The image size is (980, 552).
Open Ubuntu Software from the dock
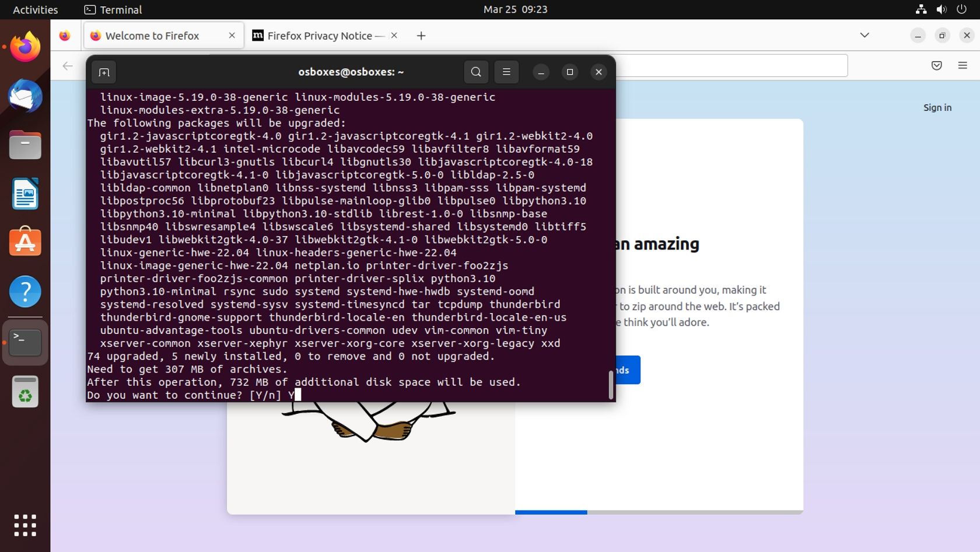tap(25, 242)
